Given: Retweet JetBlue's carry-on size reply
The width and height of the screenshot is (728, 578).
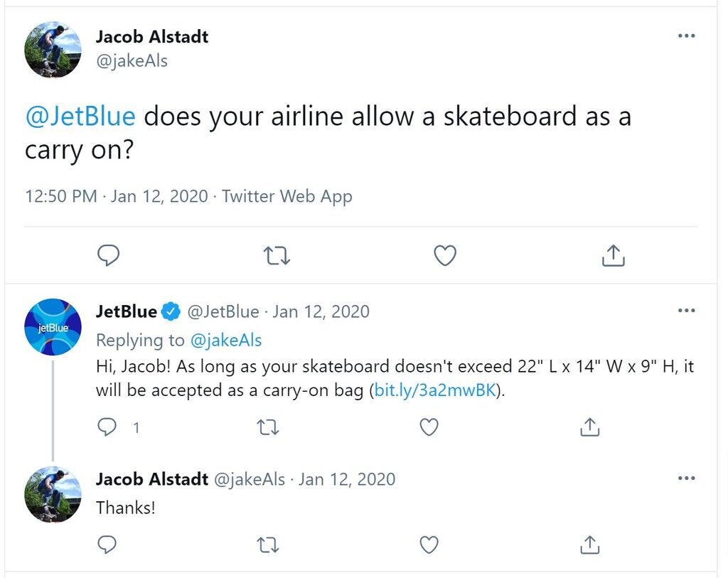Looking at the screenshot, I should tap(268, 427).
